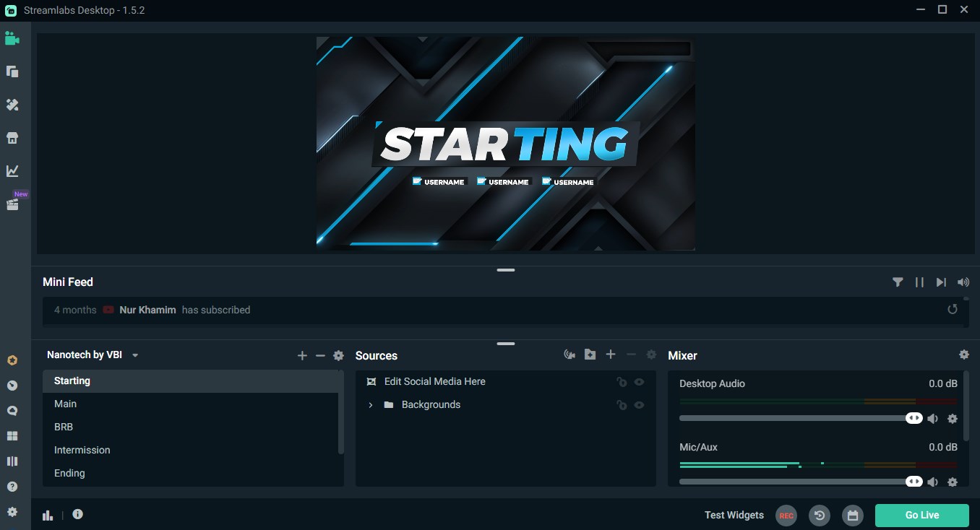Mute event sounds in Mini Feed
Image resolution: width=980 pixels, height=530 pixels.
tap(963, 282)
